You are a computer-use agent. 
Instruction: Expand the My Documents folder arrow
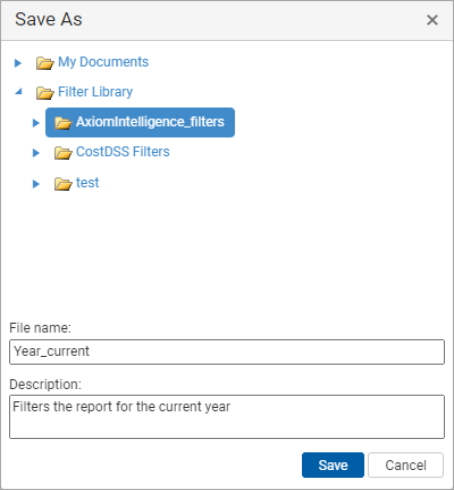pos(18,63)
